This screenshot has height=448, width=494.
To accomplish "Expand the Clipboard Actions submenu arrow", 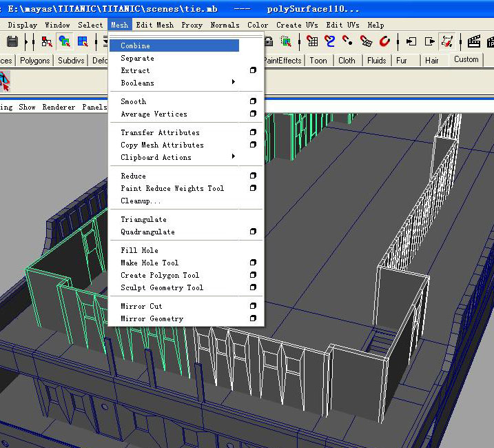I will click(x=234, y=156).
